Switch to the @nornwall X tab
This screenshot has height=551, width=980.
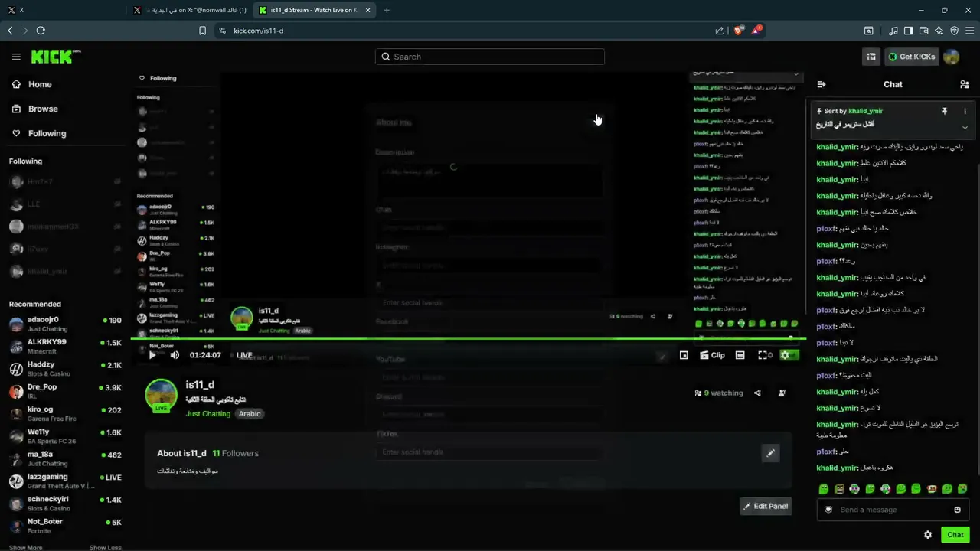(190, 10)
